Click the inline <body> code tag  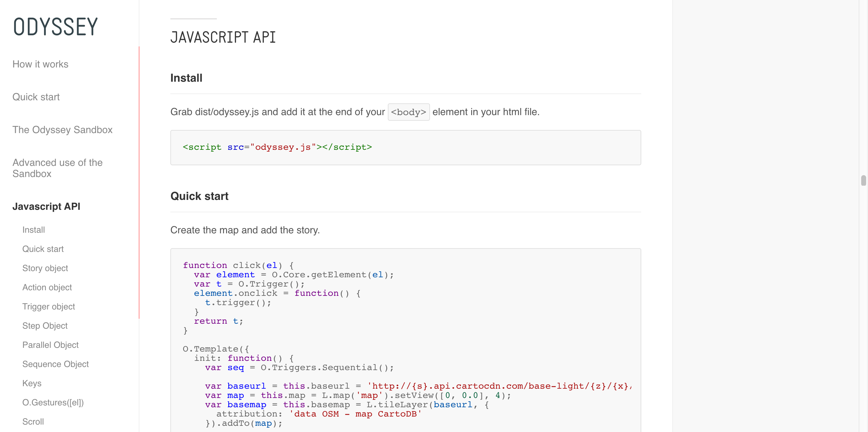408,112
